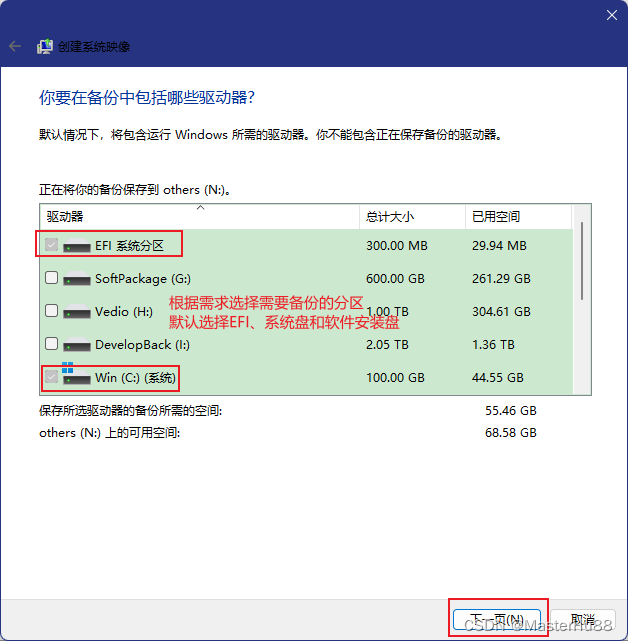The height and width of the screenshot is (641, 628).
Task: Click the text 正在将你的备份保存到 others (N:)
Action: [x=135, y=190]
